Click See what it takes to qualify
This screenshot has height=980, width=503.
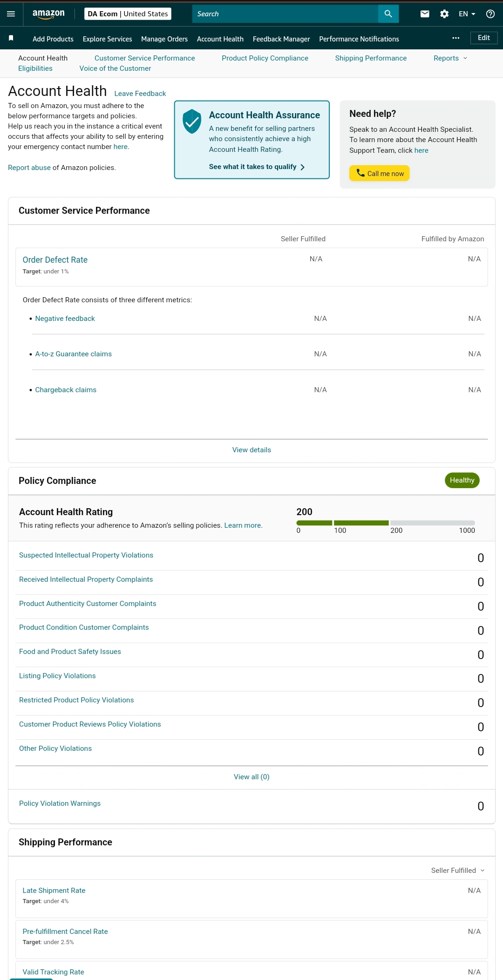tap(257, 167)
